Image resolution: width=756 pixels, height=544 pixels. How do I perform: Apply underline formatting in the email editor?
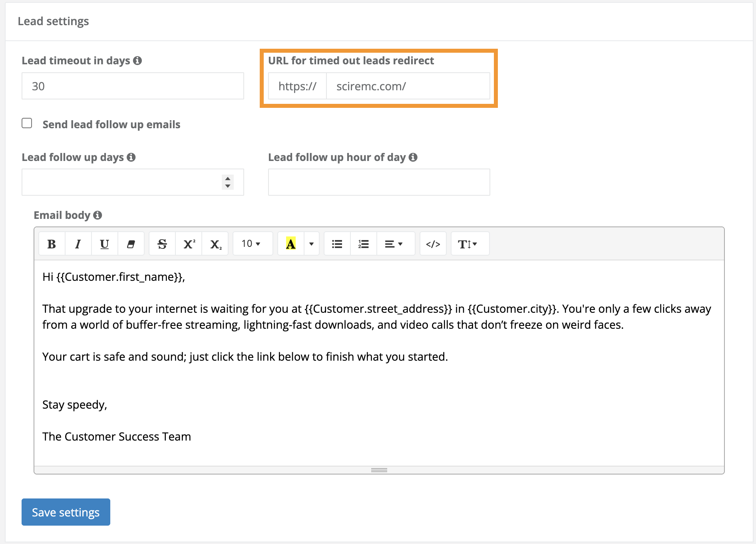click(104, 243)
